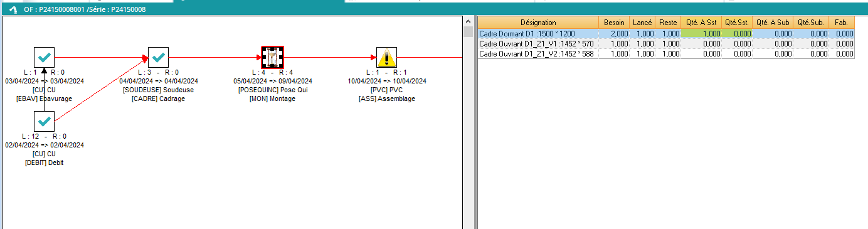Image resolution: width=868 pixels, height=229 pixels.
Task: Select the Debit operation checkmark node
Action: click(44, 120)
